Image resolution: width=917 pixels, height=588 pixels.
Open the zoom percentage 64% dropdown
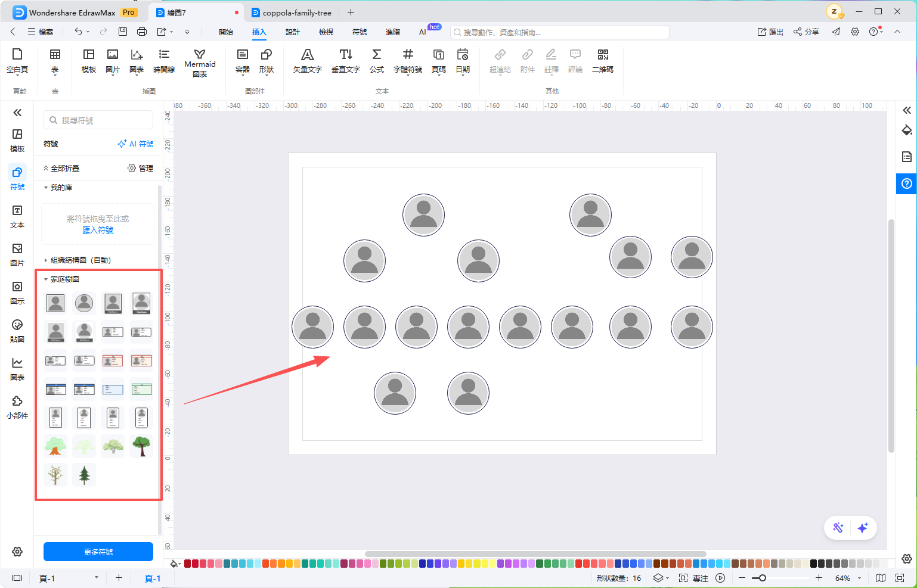[848, 578]
